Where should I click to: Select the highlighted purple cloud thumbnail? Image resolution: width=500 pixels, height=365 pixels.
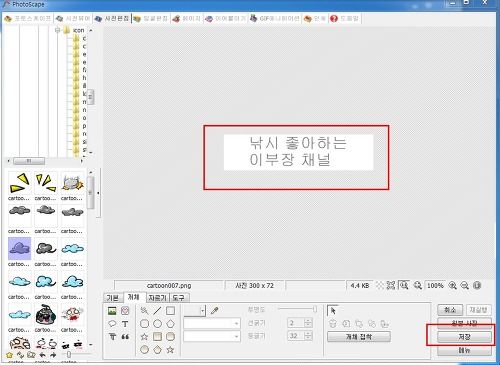pyautogui.click(x=20, y=249)
